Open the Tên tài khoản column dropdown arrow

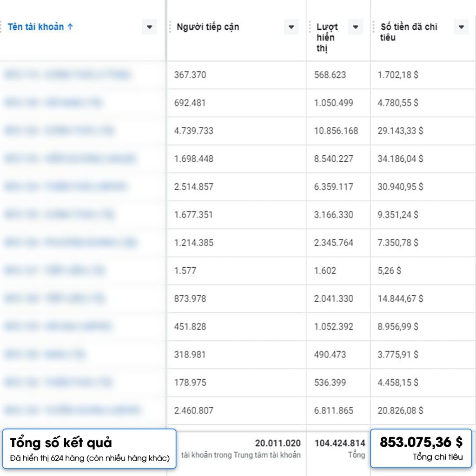[149, 27]
